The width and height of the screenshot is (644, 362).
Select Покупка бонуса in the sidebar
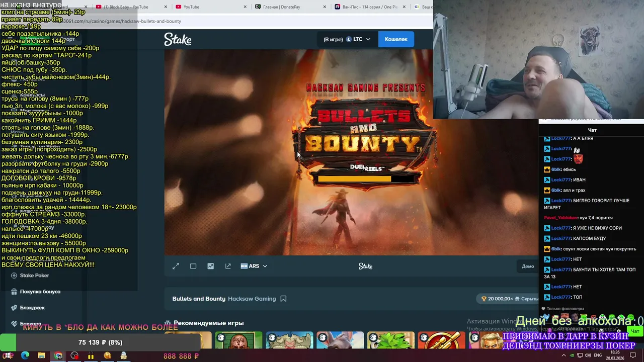click(x=36, y=292)
